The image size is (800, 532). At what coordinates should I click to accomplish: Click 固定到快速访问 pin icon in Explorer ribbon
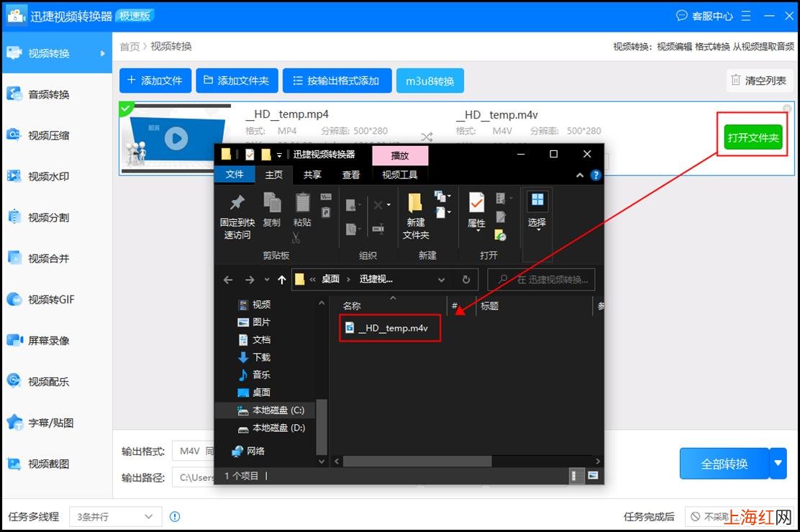click(x=237, y=203)
